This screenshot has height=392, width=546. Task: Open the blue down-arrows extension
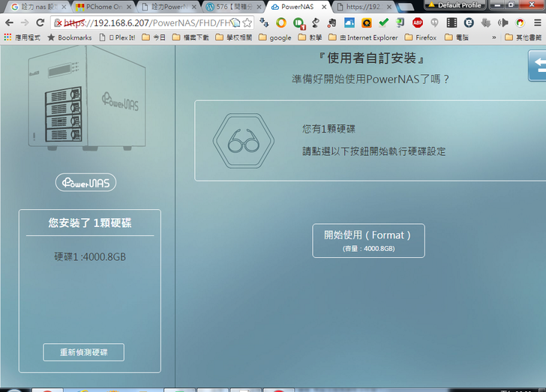[265, 23]
